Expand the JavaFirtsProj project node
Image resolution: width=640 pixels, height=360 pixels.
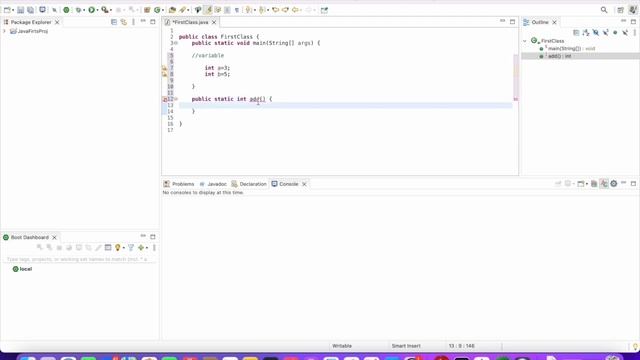(x=4, y=31)
